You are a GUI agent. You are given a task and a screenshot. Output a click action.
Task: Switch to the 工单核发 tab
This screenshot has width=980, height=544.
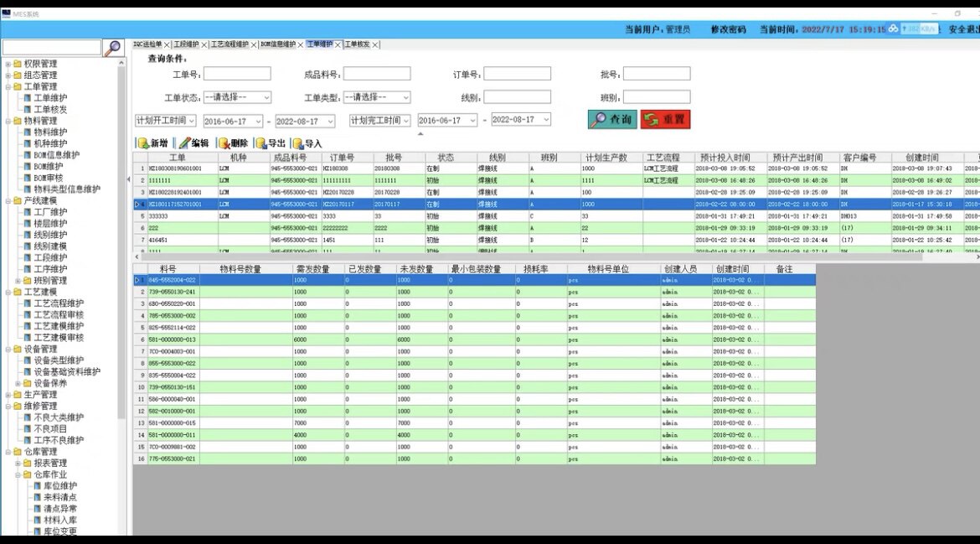click(356, 44)
